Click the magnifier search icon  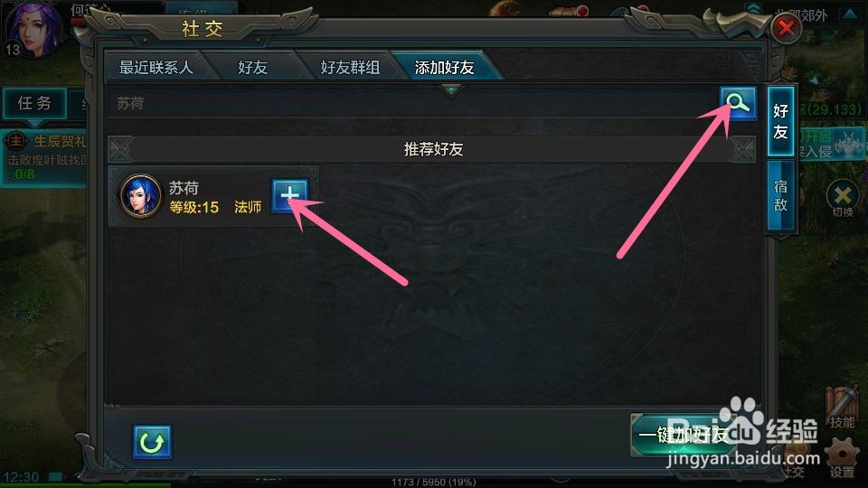[738, 102]
